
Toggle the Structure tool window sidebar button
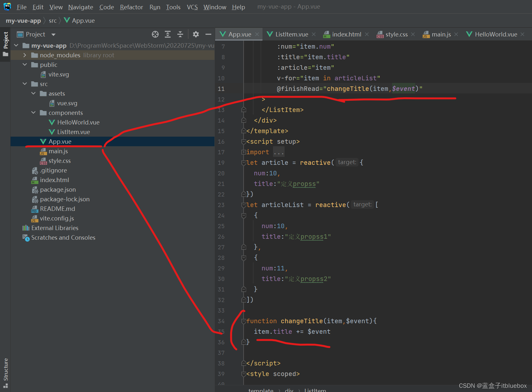pos(5,373)
